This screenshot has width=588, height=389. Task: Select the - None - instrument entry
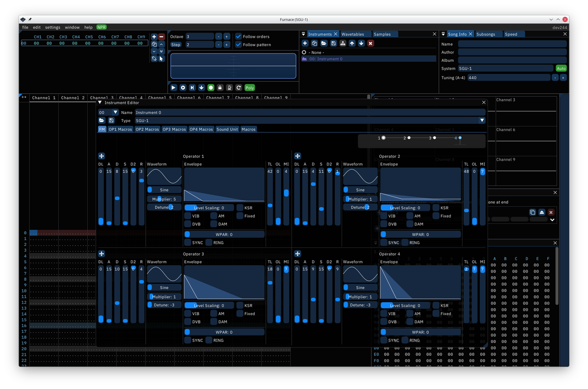pyautogui.click(x=368, y=52)
